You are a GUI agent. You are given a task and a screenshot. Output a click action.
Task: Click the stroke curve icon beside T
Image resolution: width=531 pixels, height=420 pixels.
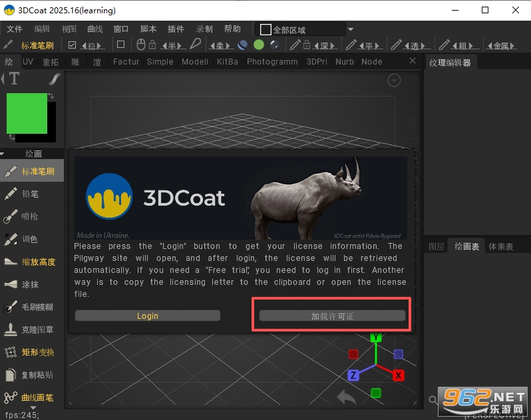(x=54, y=79)
